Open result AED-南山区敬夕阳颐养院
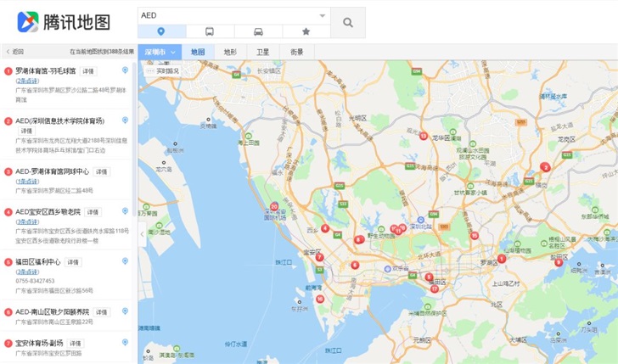 click(52, 311)
